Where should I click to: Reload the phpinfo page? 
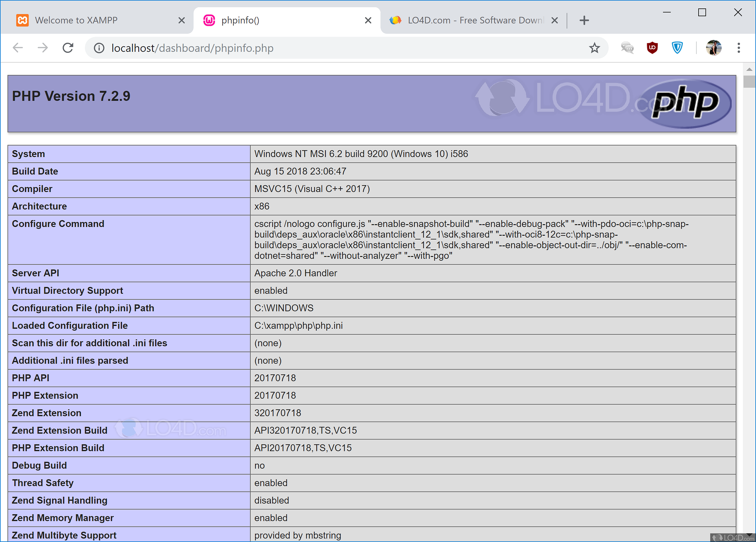pyautogui.click(x=68, y=48)
